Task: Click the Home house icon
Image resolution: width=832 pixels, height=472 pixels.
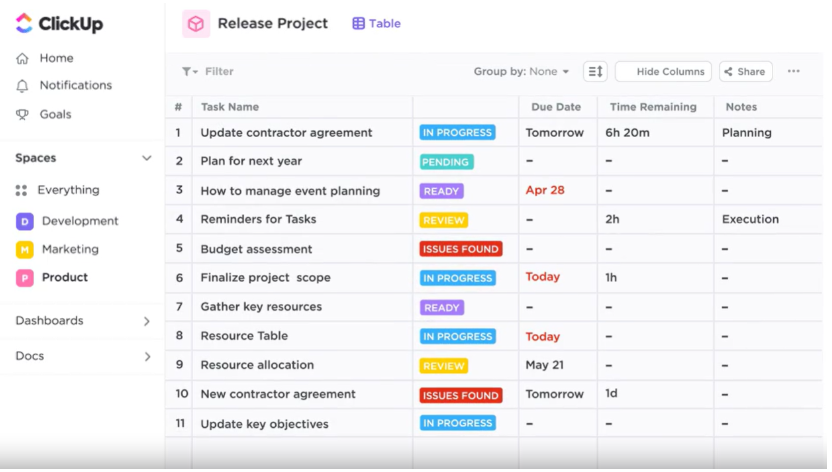Action: tap(22, 58)
